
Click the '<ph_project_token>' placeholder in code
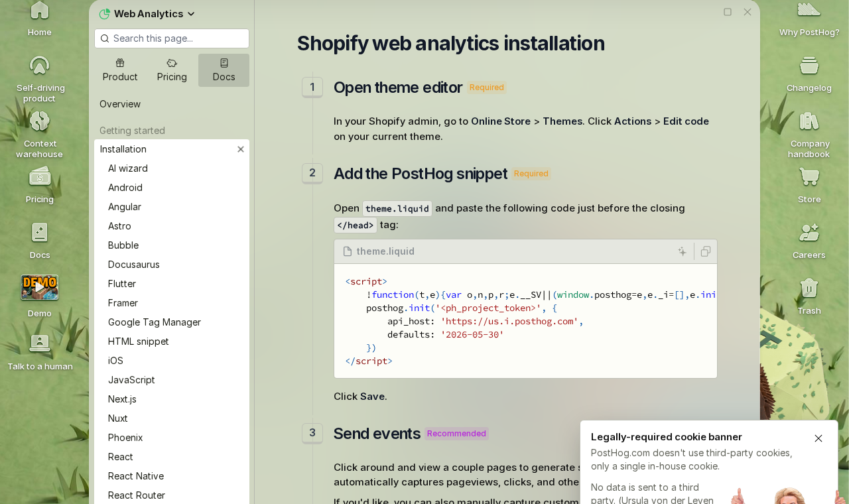pos(488,308)
